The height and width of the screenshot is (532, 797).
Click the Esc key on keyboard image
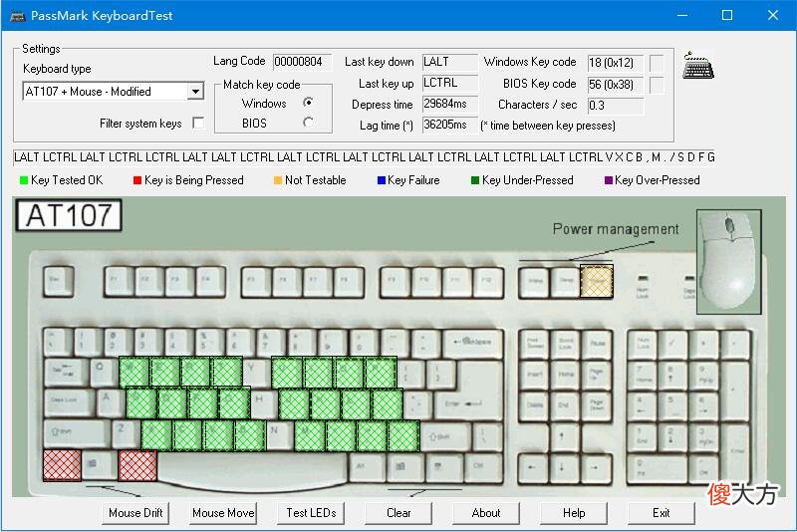click(x=59, y=281)
